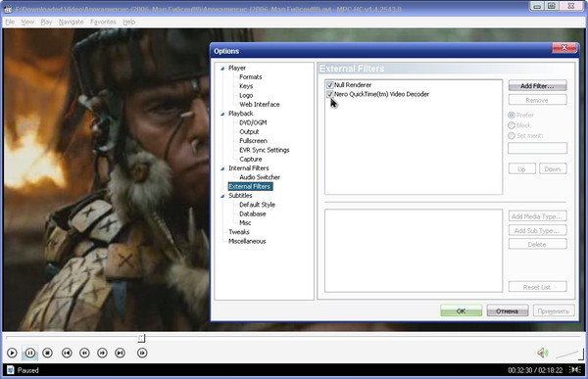Open Audio Switcher settings page
588x379 pixels.
click(260, 177)
